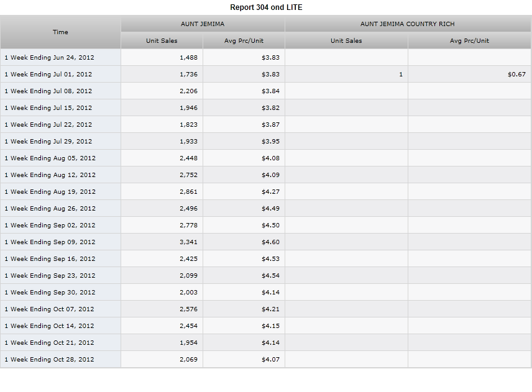Screen dimensions: 532x392
Task: Select '1 Week Ending Sep 23, 2012' time cell
Action: [60, 276]
